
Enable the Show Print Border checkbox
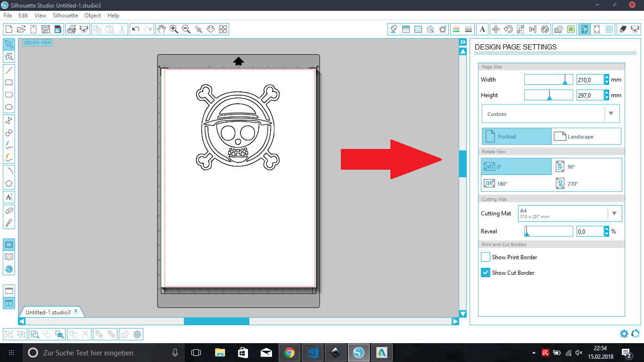pyautogui.click(x=486, y=257)
